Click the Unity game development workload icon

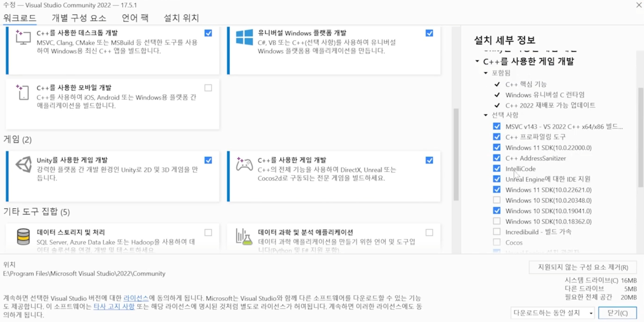[24, 164]
